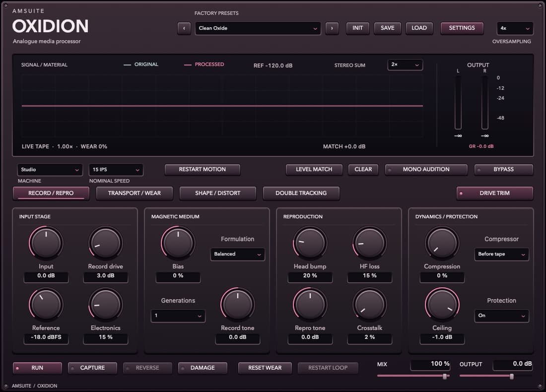The image size is (546, 392).
Task: Toggle the RUN button
Action: [37, 368]
